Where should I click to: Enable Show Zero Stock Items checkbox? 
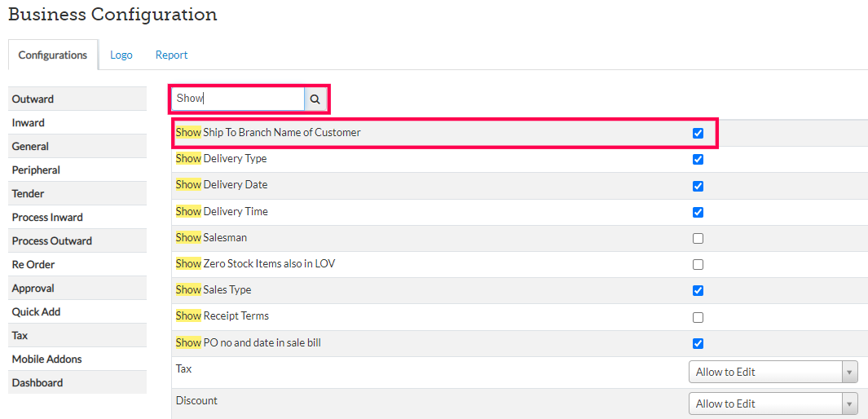(x=698, y=264)
